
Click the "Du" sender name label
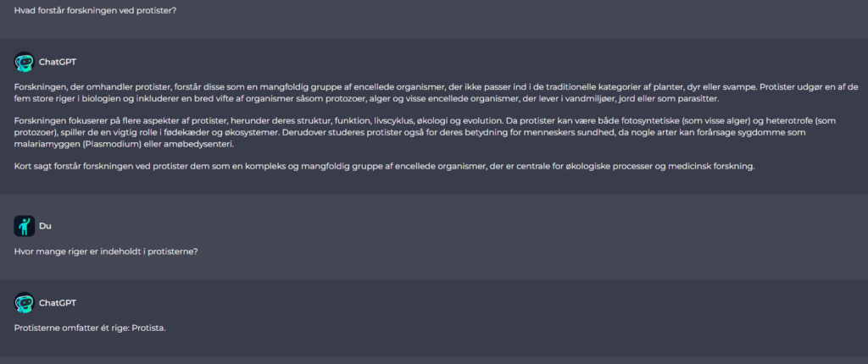coord(44,226)
